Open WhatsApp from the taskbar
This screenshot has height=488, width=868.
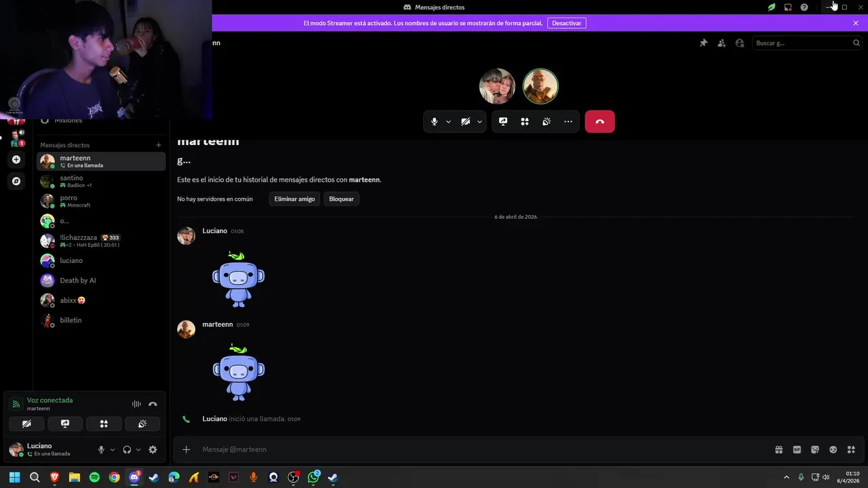(313, 477)
